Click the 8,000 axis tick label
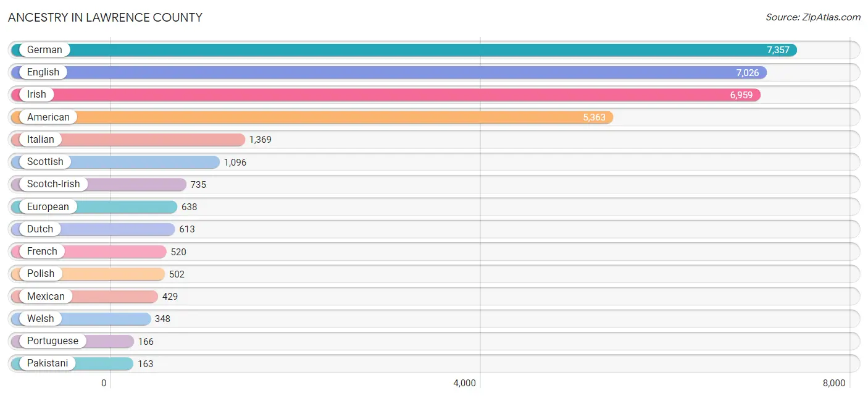Viewport: 868px width, 398px height. point(833,383)
